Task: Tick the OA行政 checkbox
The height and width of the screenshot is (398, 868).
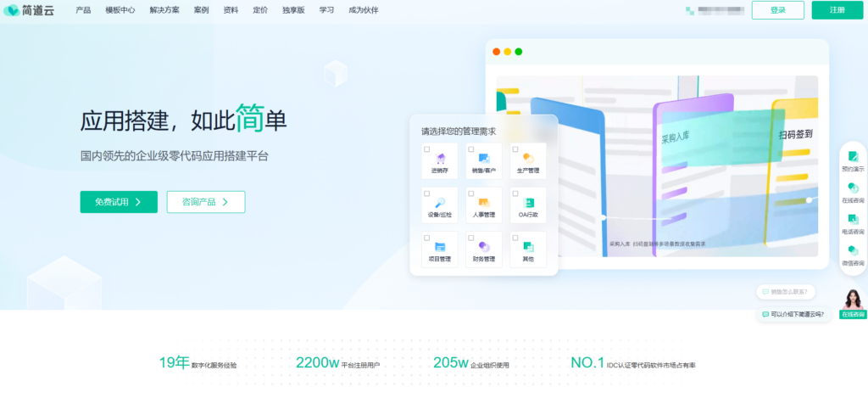Action: (x=515, y=193)
